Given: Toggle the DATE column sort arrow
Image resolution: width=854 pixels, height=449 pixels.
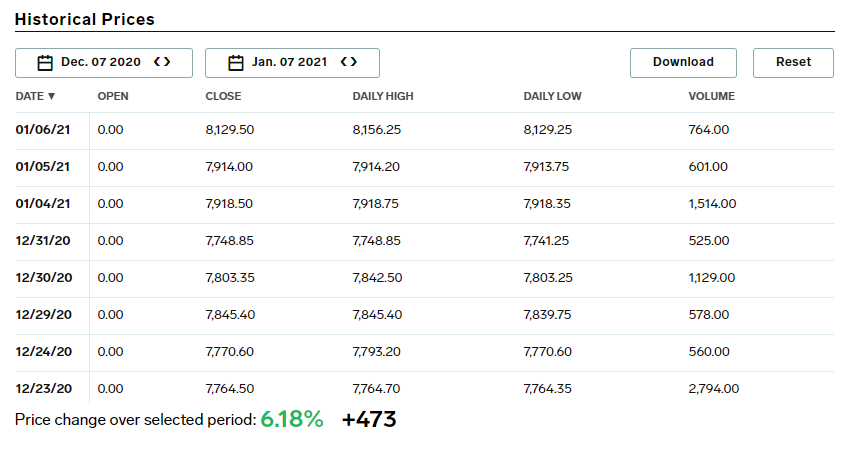Looking at the screenshot, I should [x=51, y=97].
